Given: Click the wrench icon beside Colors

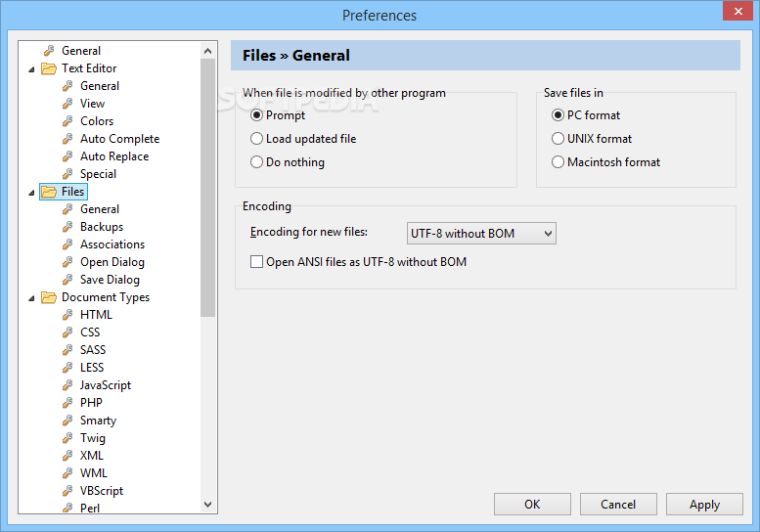Looking at the screenshot, I should 67,121.
